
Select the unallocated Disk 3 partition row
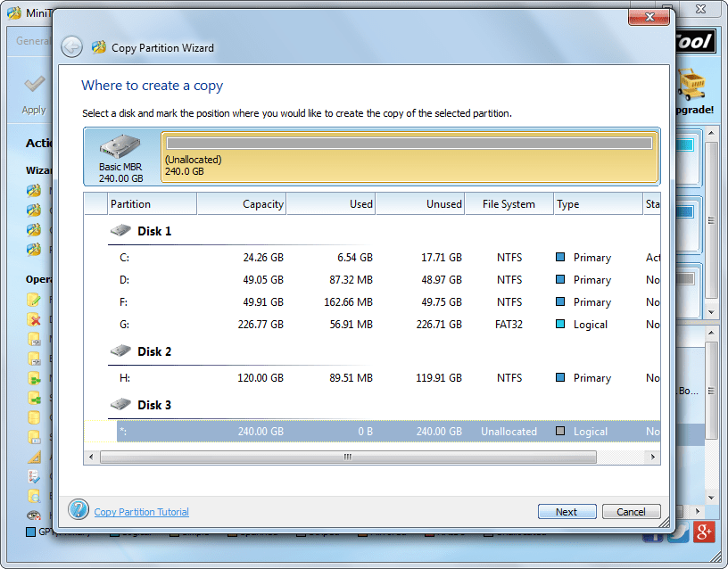(x=357, y=431)
